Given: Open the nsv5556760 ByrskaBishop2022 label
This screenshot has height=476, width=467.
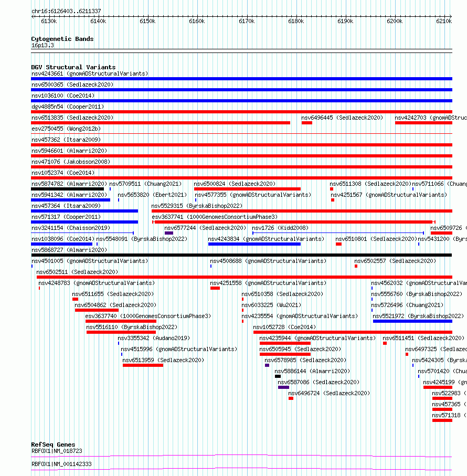Looking at the screenshot, I should pos(417,294).
